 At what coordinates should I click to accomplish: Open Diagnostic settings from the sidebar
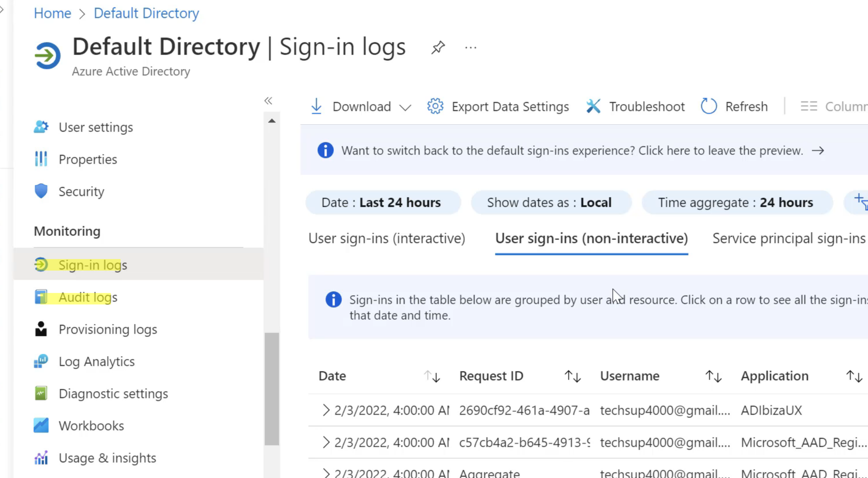tap(113, 393)
